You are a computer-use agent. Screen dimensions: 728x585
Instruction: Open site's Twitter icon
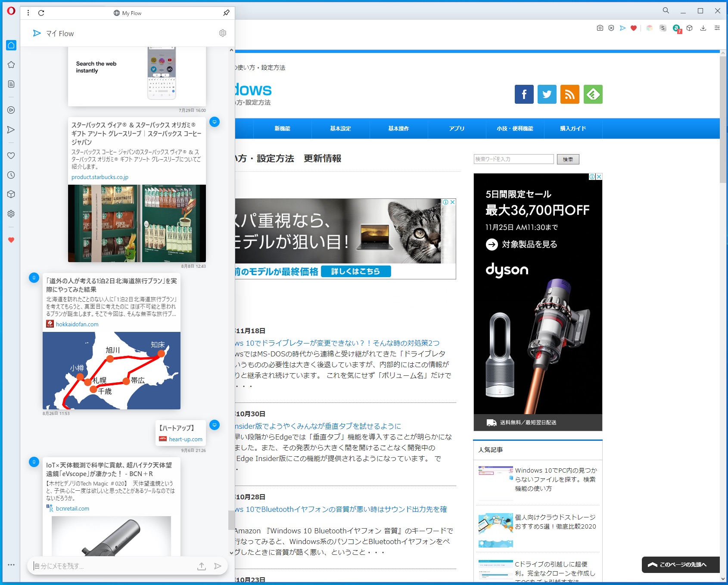click(547, 94)
